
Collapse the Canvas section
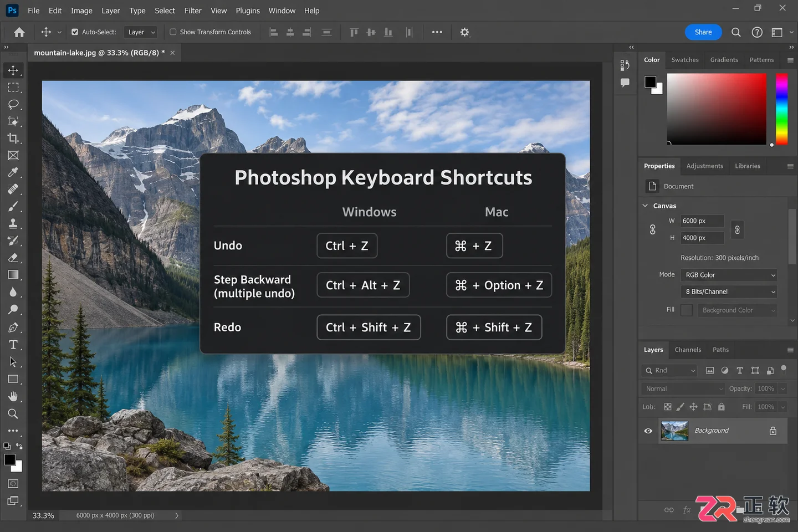645,206
